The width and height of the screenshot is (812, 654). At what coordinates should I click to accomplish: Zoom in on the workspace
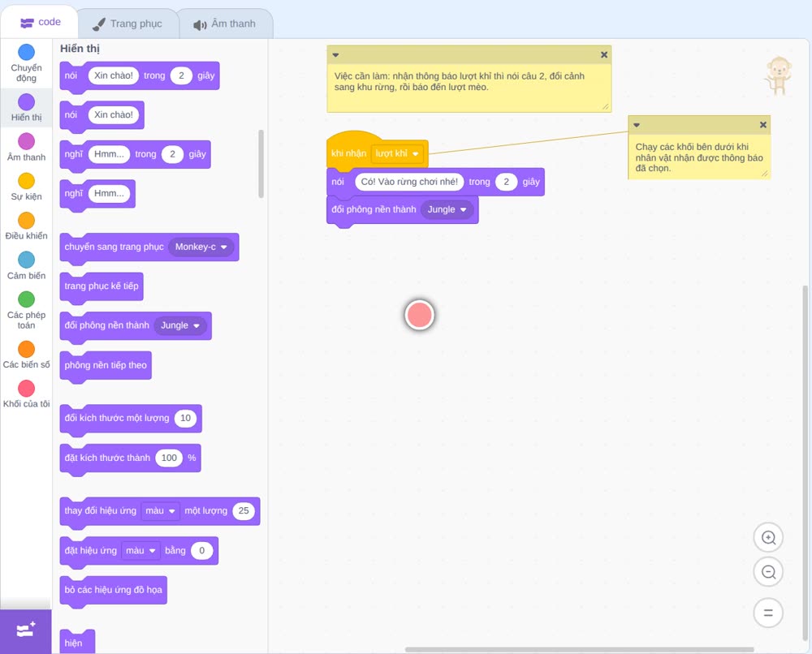(768, 538)
